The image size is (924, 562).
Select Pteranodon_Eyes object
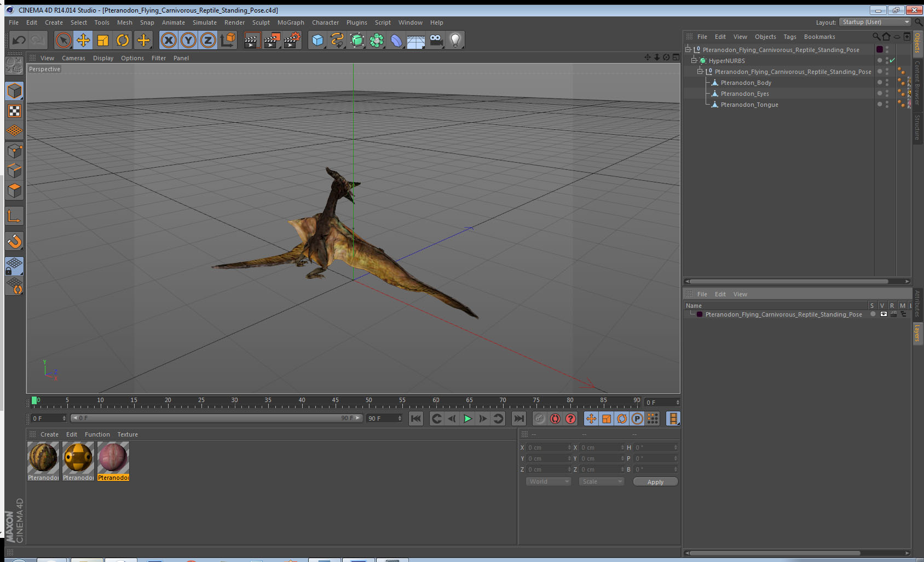coord(744,94)
